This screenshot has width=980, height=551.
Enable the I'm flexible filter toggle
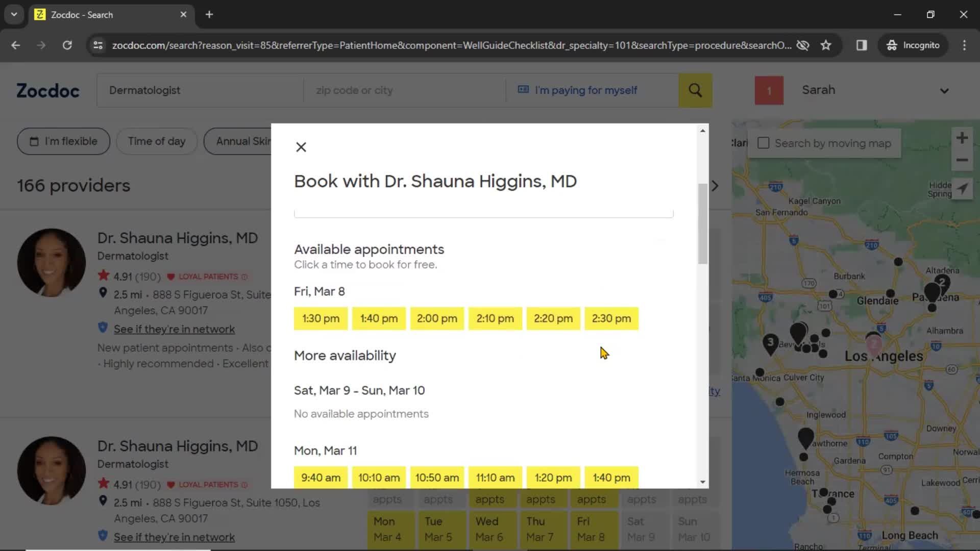point(63,141)
